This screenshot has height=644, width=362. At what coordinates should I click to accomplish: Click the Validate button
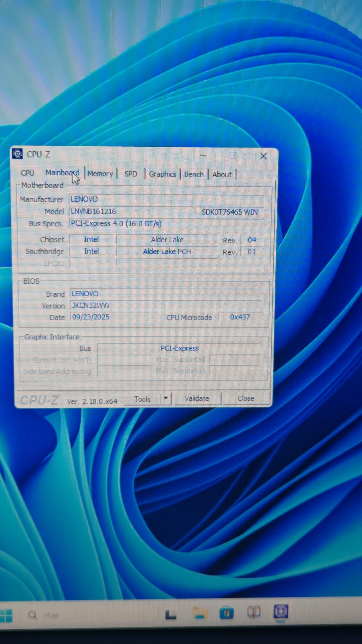[196, 398]
